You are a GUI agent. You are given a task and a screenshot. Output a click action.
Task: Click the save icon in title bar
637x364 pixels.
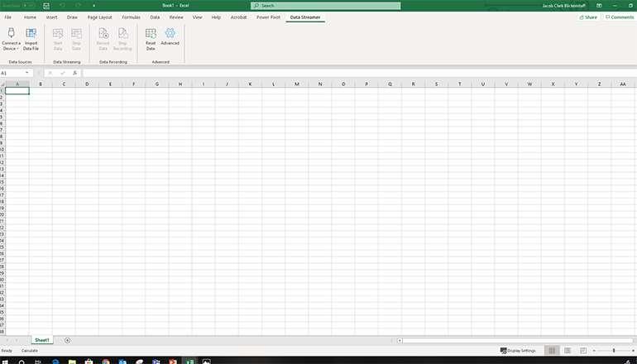(x=46, y=6)
